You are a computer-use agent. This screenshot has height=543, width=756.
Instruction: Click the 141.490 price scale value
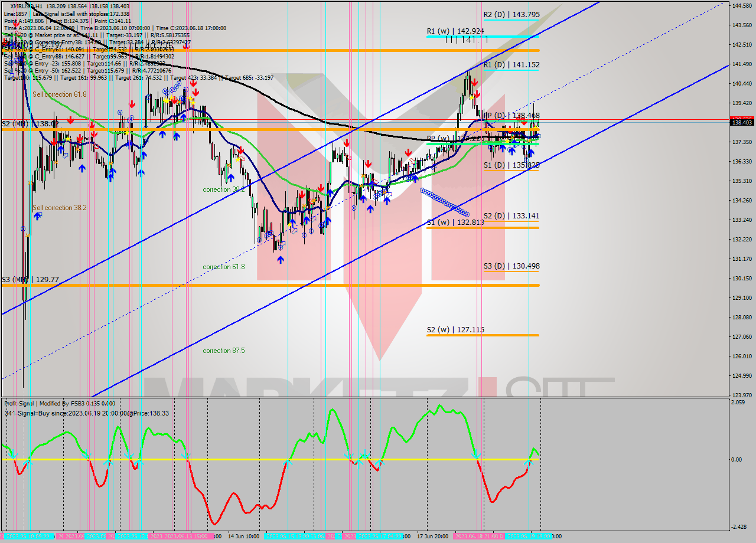click(742, 64)
